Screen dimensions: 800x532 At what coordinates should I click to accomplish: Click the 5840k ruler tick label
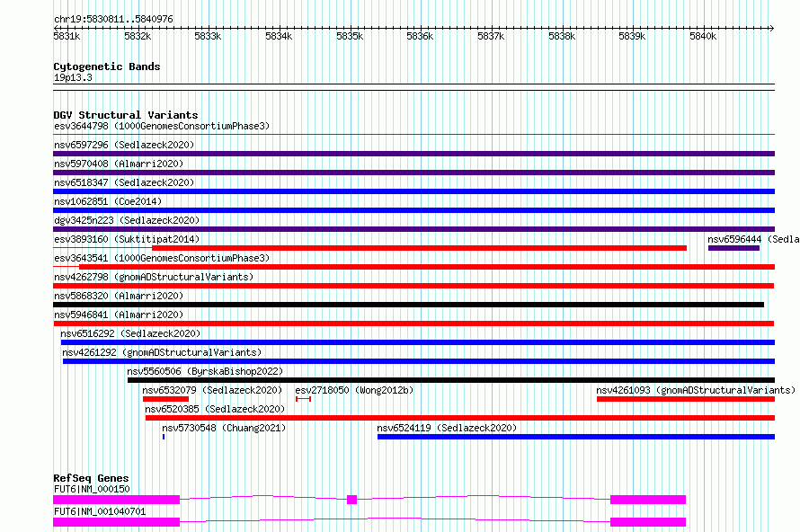(703, 36)
